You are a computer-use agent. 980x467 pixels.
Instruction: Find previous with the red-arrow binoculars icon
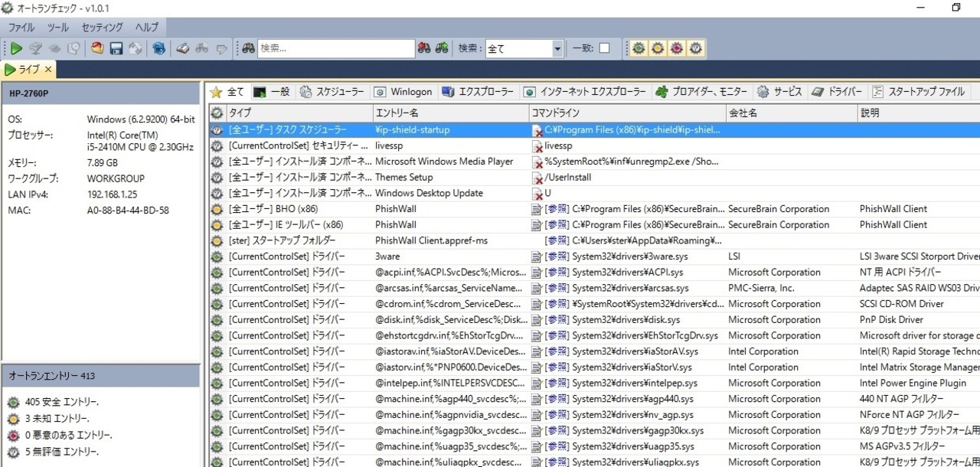pos(423,48)
